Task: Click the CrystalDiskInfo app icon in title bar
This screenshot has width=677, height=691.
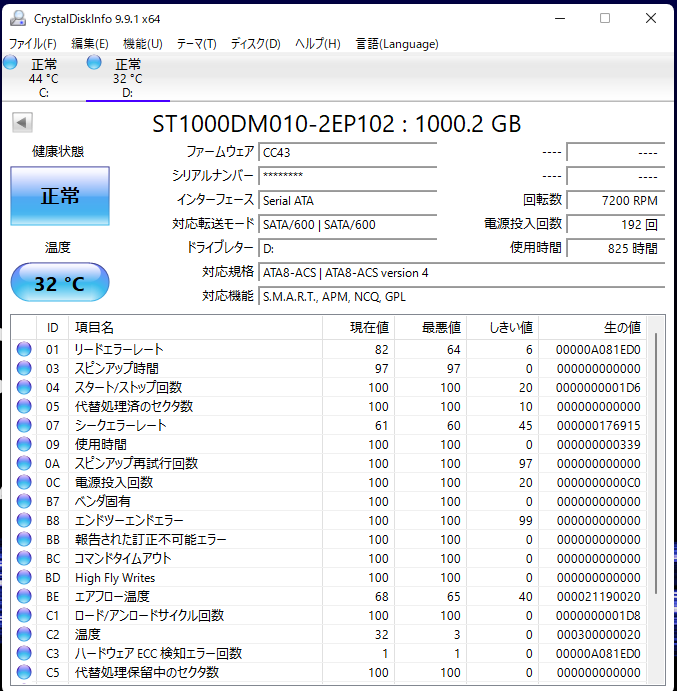Action: click(x=18, y=19)
